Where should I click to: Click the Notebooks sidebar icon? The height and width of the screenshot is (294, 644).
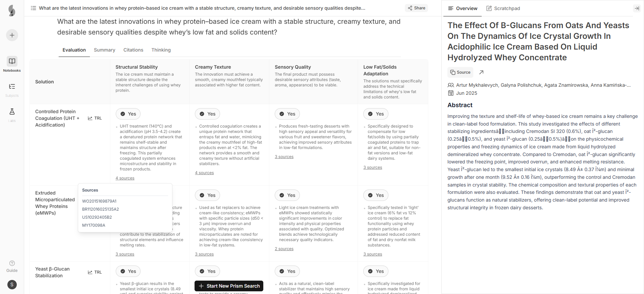coord(12,61)
